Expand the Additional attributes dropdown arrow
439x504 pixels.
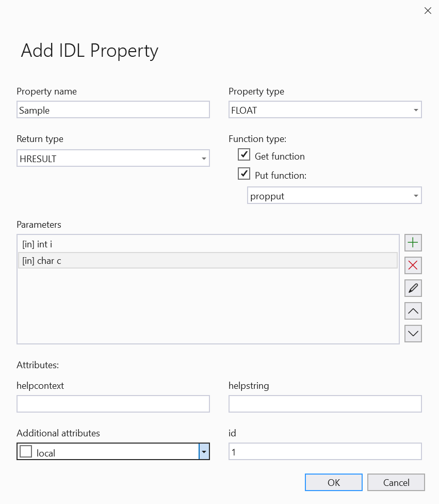point(204,452)
